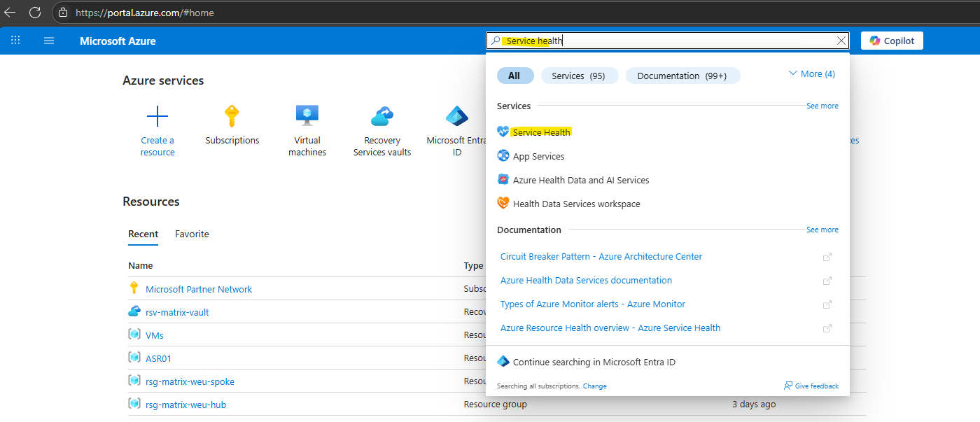Open Types of Azure Monitor alerts link
The image size is (980, 422).
[x=593, y=304]
